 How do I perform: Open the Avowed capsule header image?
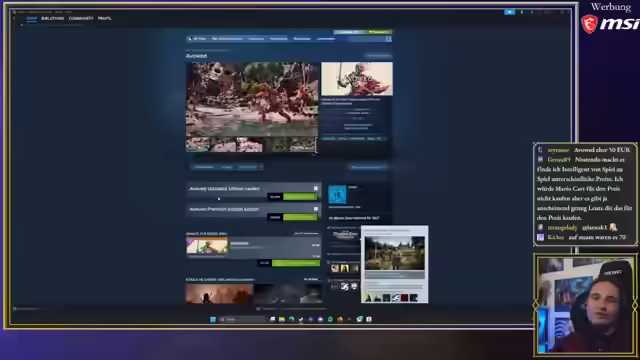[x=357, y=79]
